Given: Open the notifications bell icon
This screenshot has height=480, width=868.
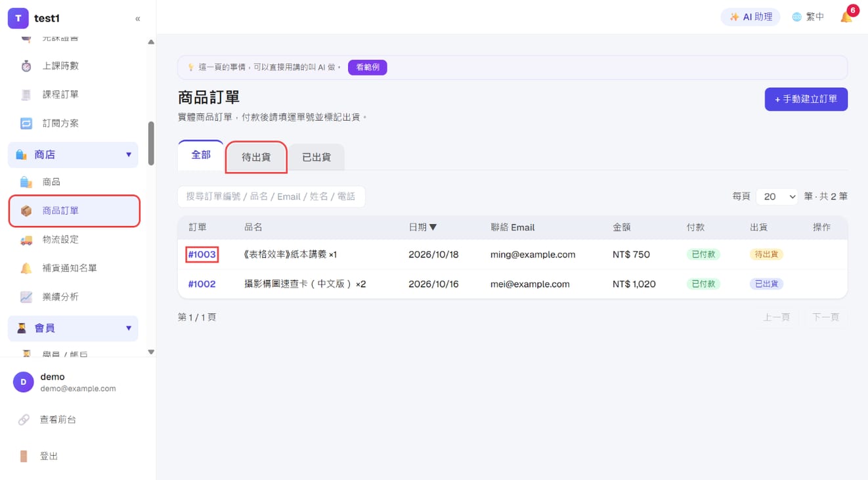Looking at the screenshot, I should coord(846,17).
